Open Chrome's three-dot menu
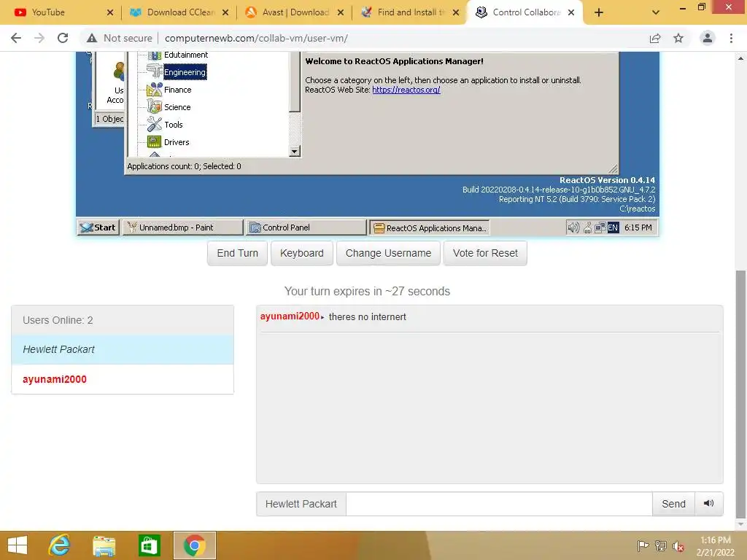The image size is (747, 560). (x=731, y=38)
